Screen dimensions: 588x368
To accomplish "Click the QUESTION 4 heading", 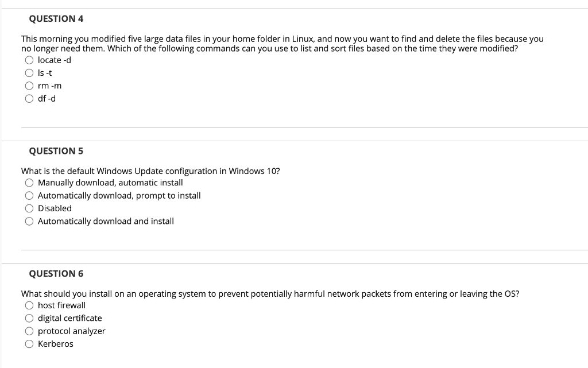I will click(56, 19).
